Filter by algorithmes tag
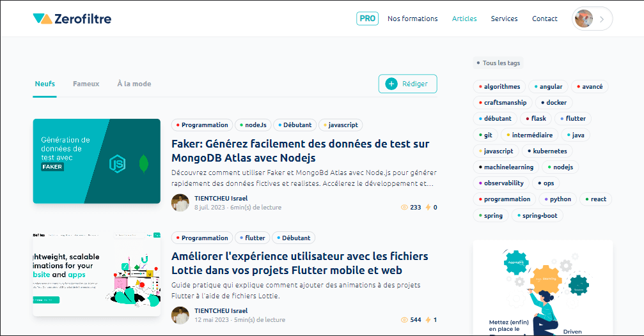 coord(499,87)
